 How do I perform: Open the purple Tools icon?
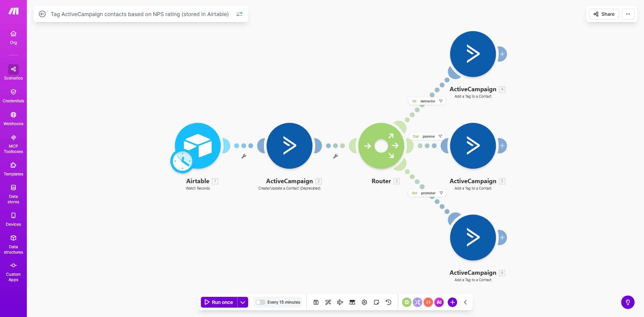click(x=417, y=302)
